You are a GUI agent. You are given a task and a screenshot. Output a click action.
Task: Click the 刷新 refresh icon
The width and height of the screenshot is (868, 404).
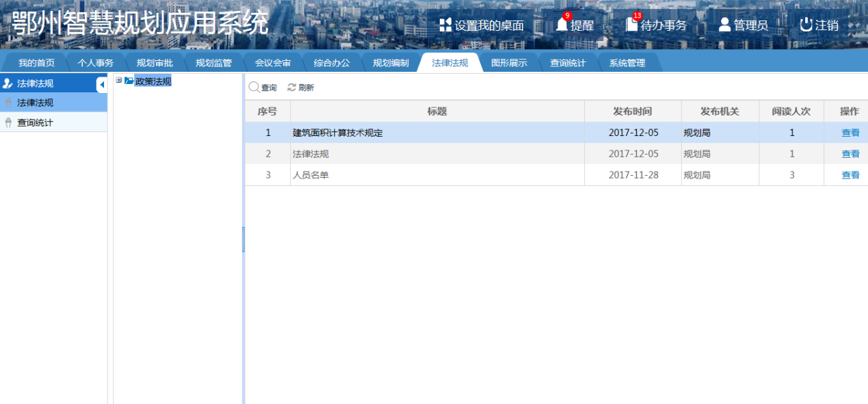pyautogui.click(x=292, y=87)
